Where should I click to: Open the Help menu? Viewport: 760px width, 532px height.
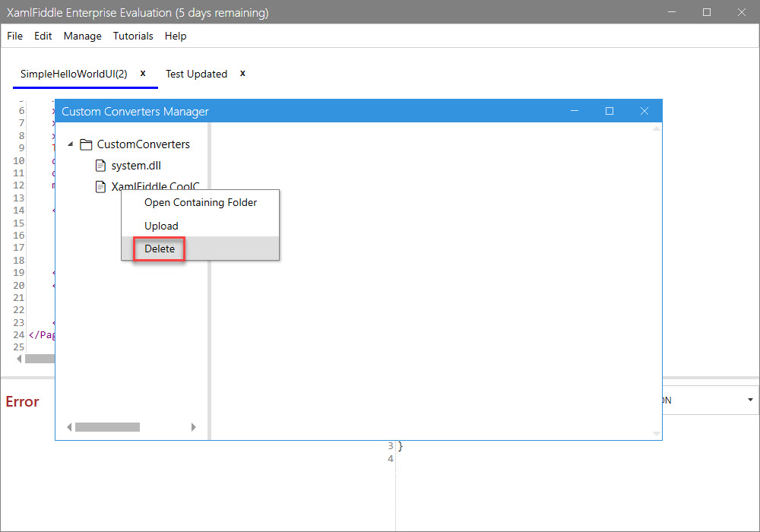click(x=176, y=36)
